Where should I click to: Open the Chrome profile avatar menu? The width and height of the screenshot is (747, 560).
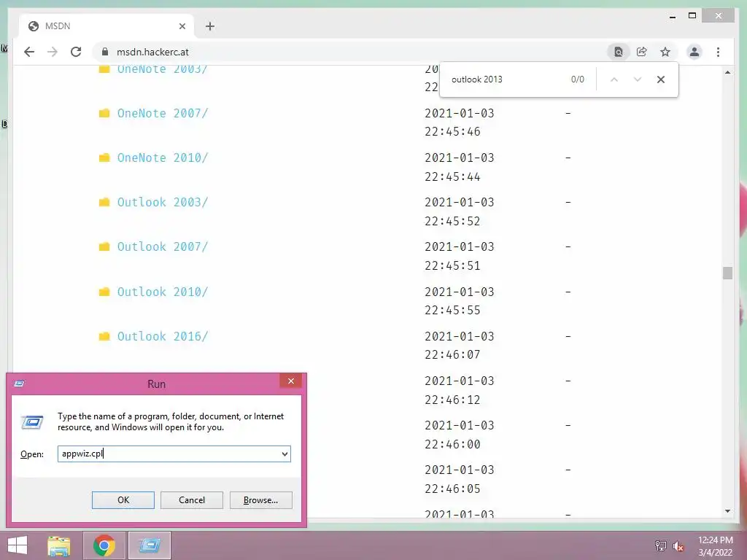coord(694,52)
